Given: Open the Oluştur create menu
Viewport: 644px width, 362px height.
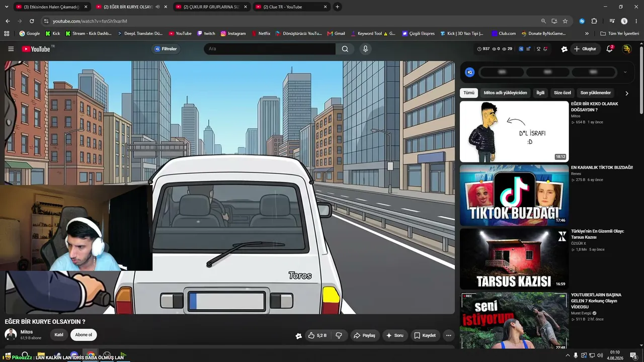Looking at the screenshot, I should click(585, 49).
